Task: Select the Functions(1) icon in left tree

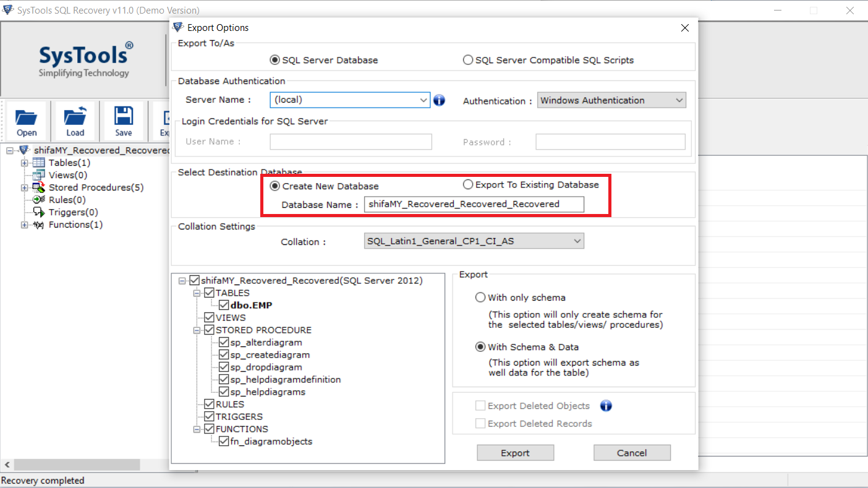Action: point(38,225)
